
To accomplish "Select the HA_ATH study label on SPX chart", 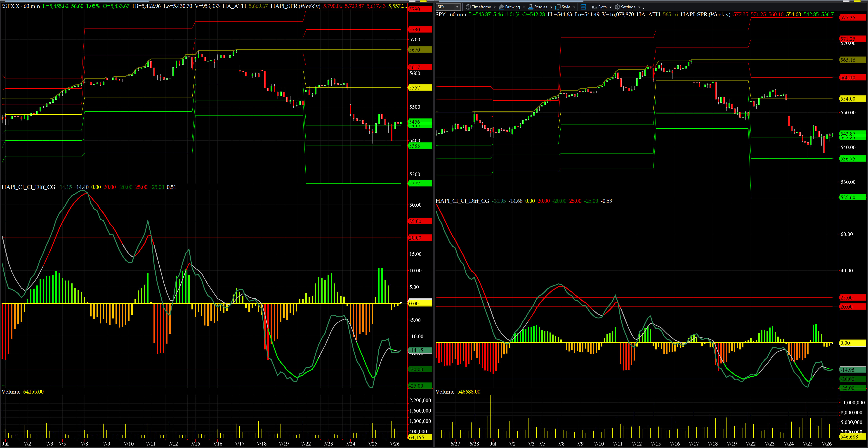I will (x=234, y=6).
